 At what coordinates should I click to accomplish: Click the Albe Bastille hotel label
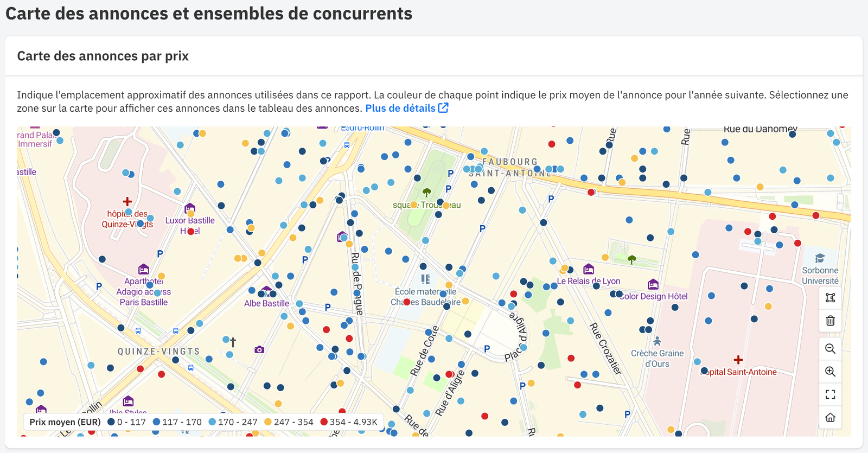[x=266, y=303]
